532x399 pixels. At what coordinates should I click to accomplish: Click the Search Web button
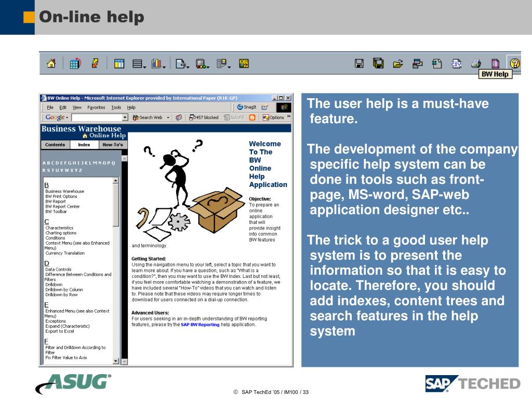pyautogui.click(x=148, y=117)
